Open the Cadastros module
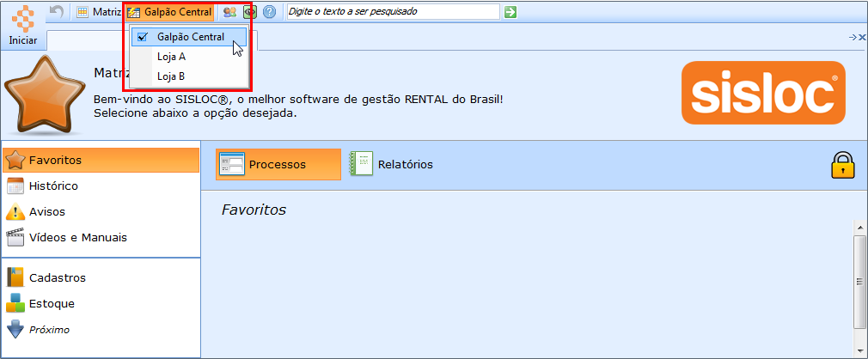This screenshot has width=868, height=359. pyautogui.click(x=101, y=277)
